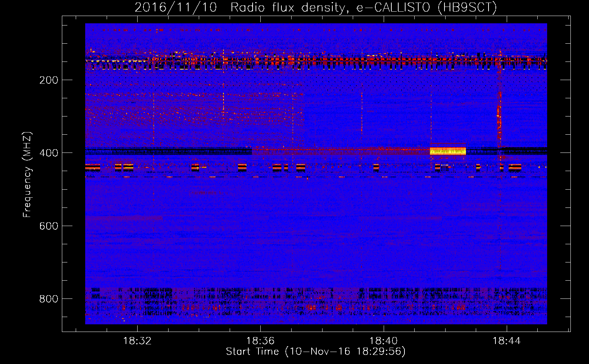The image size is (589, 364).
Task: Select the 400 frequency tick label
Action: pyautogui.click(x=49, y=153)
